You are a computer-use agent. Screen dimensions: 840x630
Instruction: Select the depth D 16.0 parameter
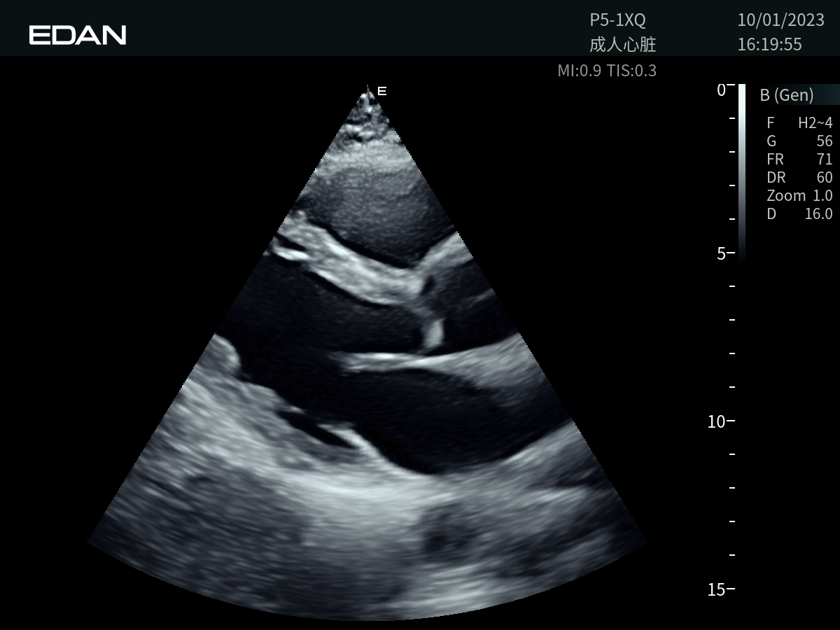[x=799, y=214]
